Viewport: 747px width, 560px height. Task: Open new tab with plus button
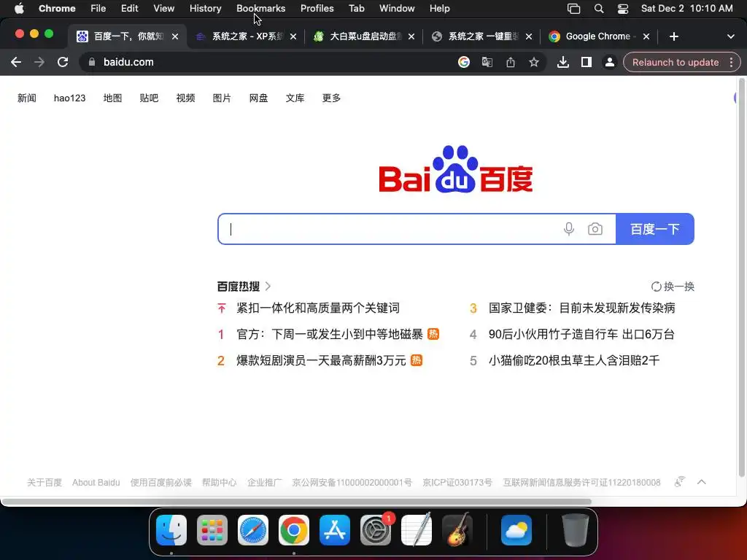tap(673, 36)
